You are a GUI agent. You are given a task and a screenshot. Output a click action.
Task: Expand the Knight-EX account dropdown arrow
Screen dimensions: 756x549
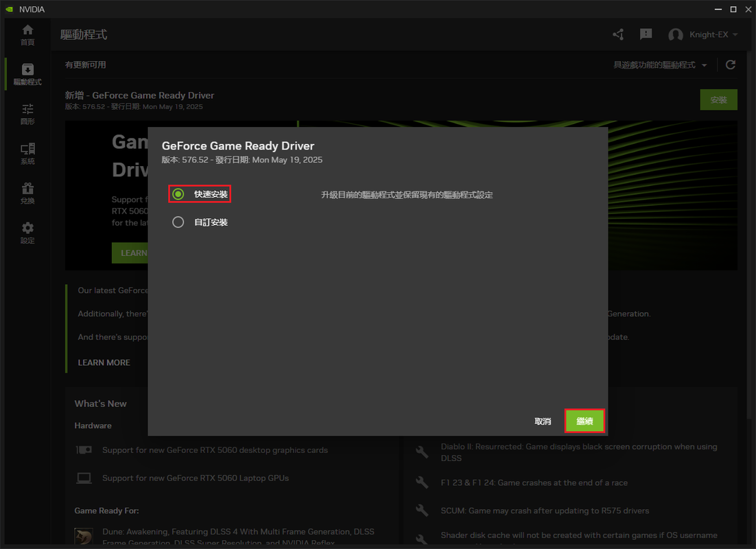pos(735,35)
